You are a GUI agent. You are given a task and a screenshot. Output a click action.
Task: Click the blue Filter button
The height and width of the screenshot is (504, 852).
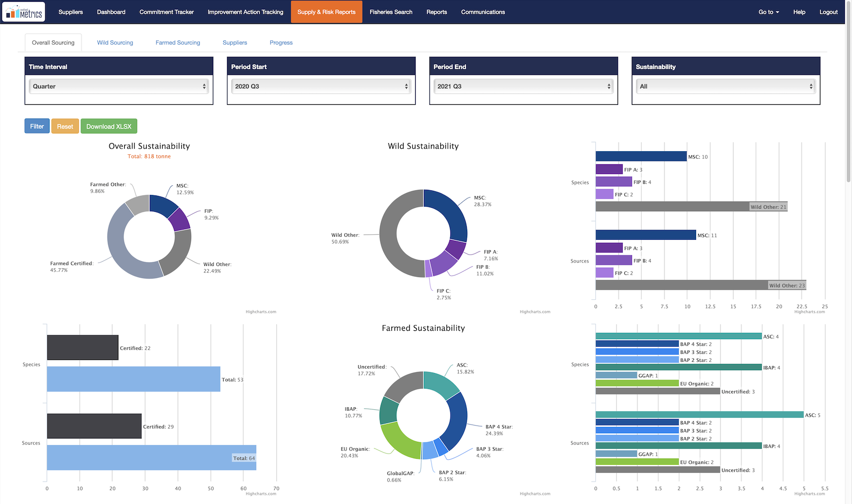click(x=37, y=126)
